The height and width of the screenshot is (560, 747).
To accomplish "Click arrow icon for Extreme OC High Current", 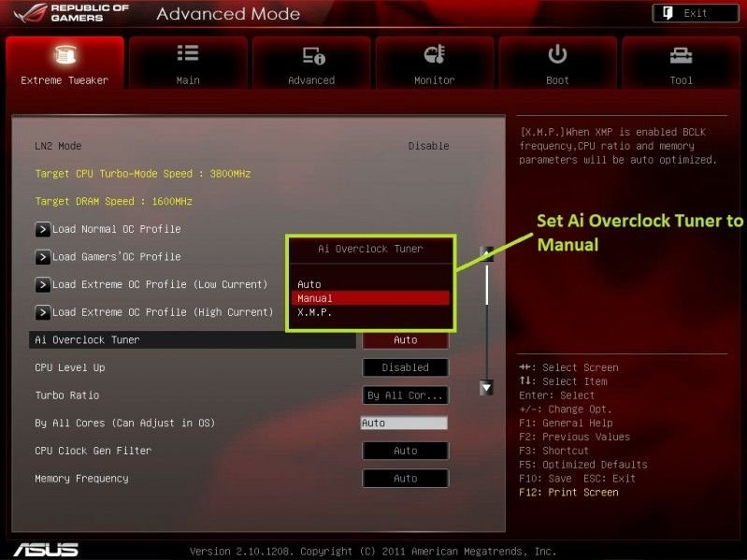I will [42, 312].
